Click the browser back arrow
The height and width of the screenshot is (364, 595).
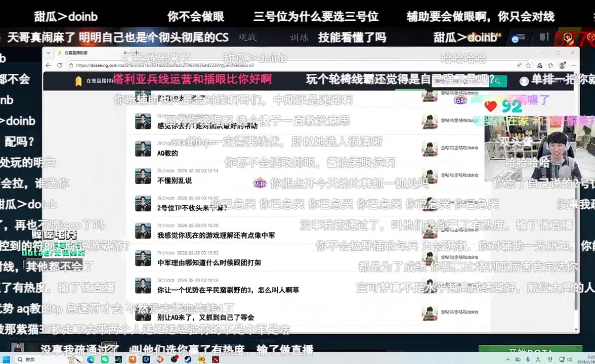pyautogui.click(x=48, y=65)
